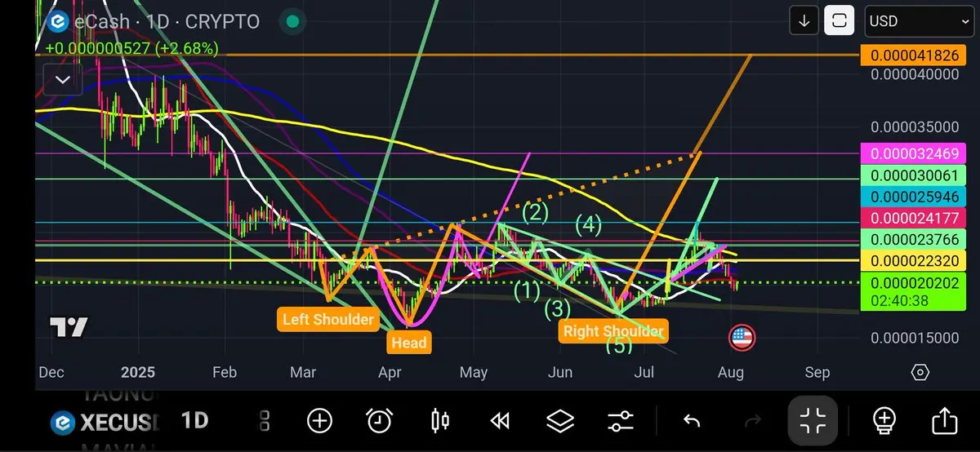Open the candlestick chart type selector

[x=439, y=421]
